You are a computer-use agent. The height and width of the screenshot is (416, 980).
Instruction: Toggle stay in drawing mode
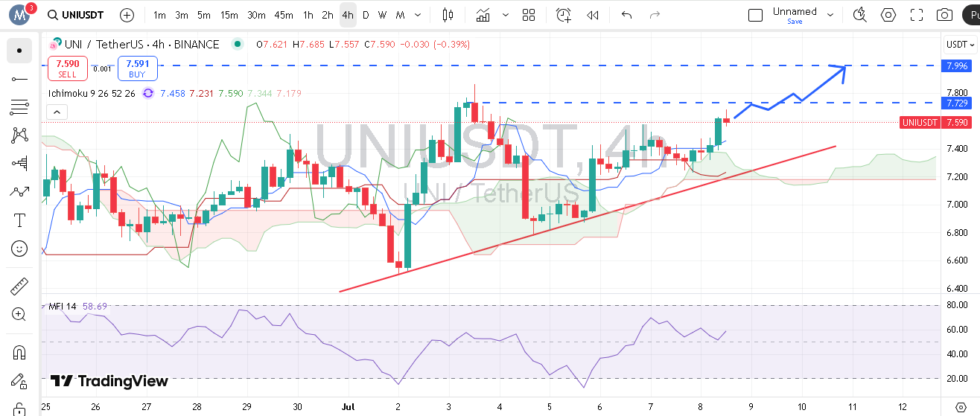(19, 380)
